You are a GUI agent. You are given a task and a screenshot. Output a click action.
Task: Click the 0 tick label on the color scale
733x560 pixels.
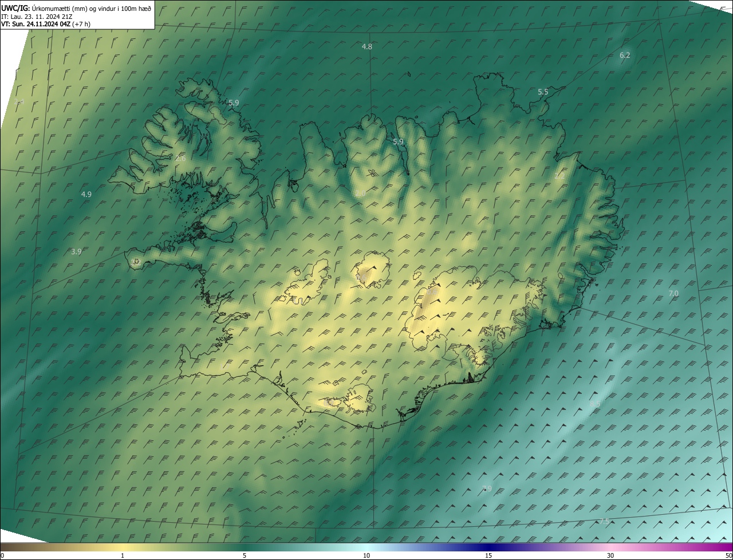point(2,555)
